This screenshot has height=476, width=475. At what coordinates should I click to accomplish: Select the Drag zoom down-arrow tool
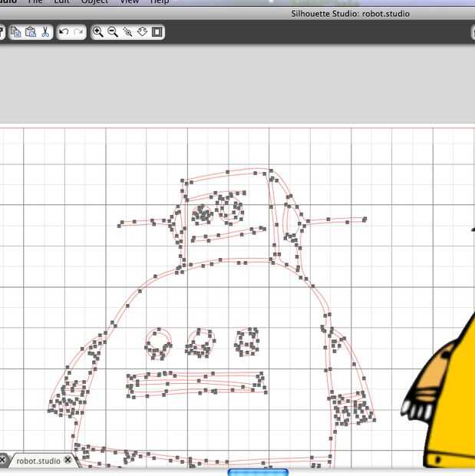[143, 31]
